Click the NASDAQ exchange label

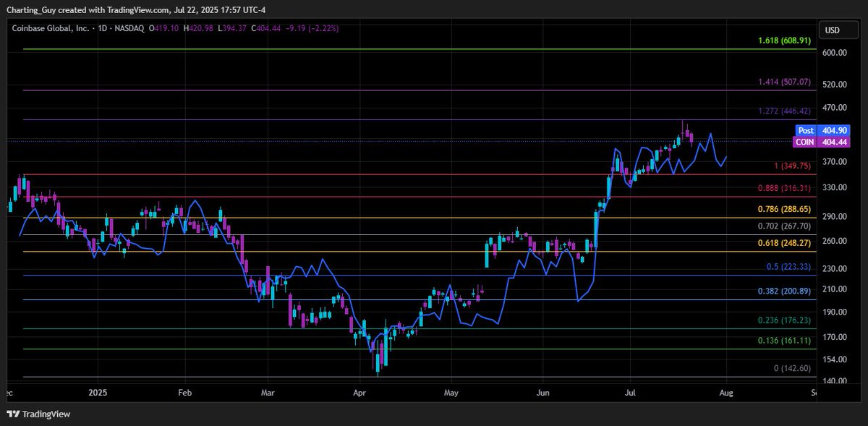(131, 28)
